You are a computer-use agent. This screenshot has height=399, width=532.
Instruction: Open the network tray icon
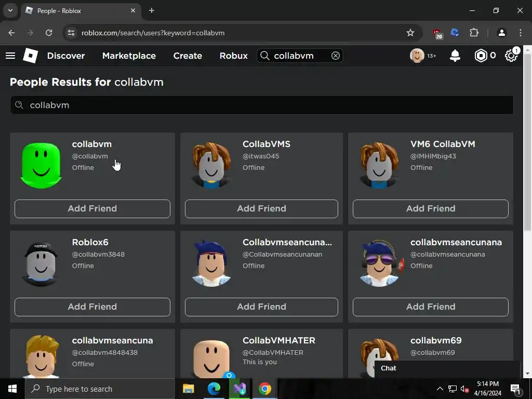(x=453, y=389)
